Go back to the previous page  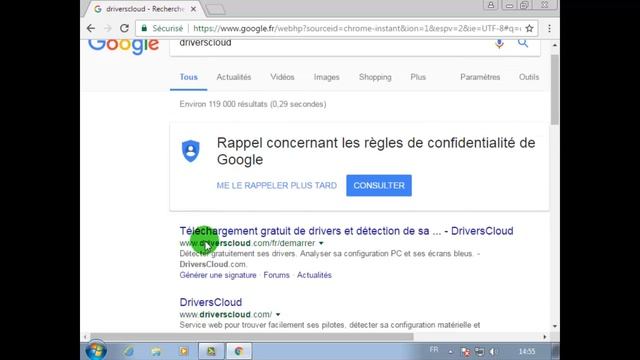coord(91,28)
